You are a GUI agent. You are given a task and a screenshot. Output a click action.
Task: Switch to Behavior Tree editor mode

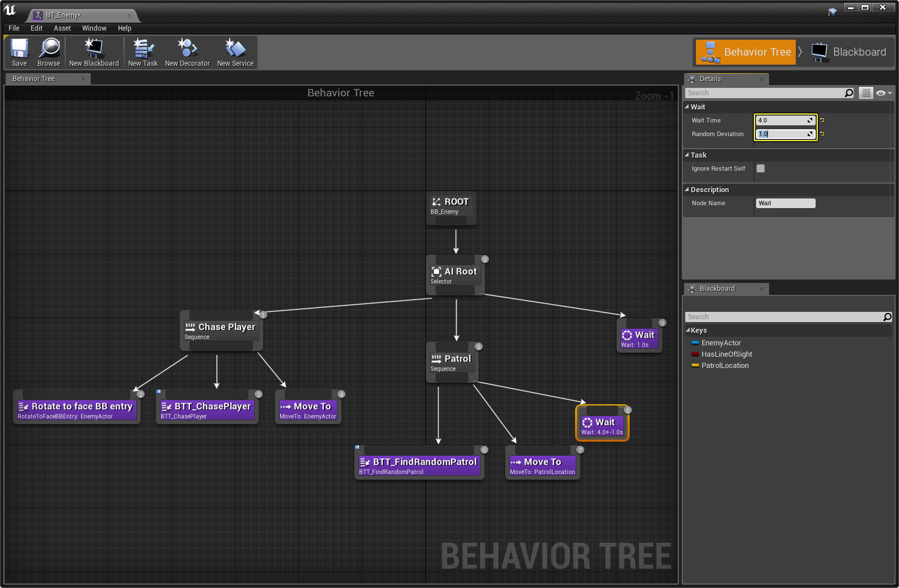(745, 52)
